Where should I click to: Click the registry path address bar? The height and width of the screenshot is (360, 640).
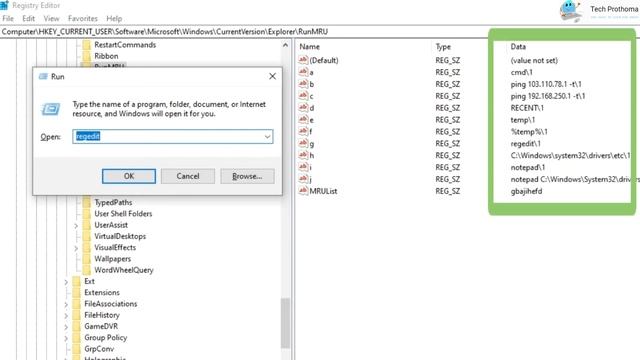point(320,31)
